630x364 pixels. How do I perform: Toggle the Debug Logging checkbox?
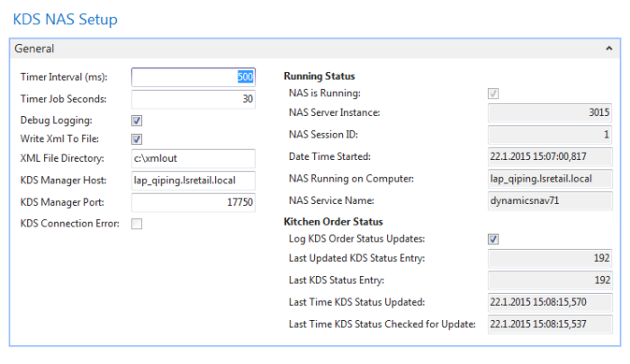tap(137, 120)
